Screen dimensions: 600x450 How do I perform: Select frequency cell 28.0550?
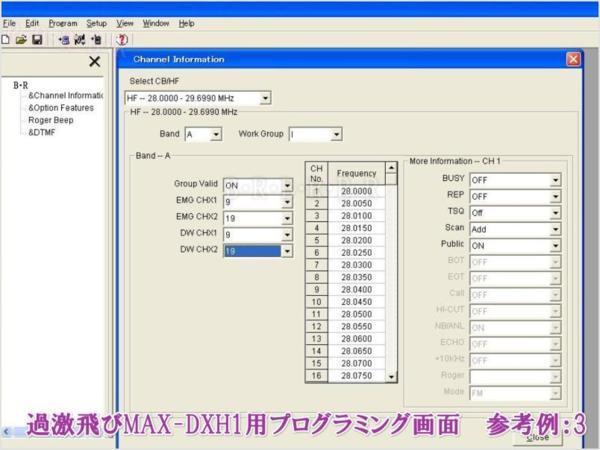pos(357,326)
